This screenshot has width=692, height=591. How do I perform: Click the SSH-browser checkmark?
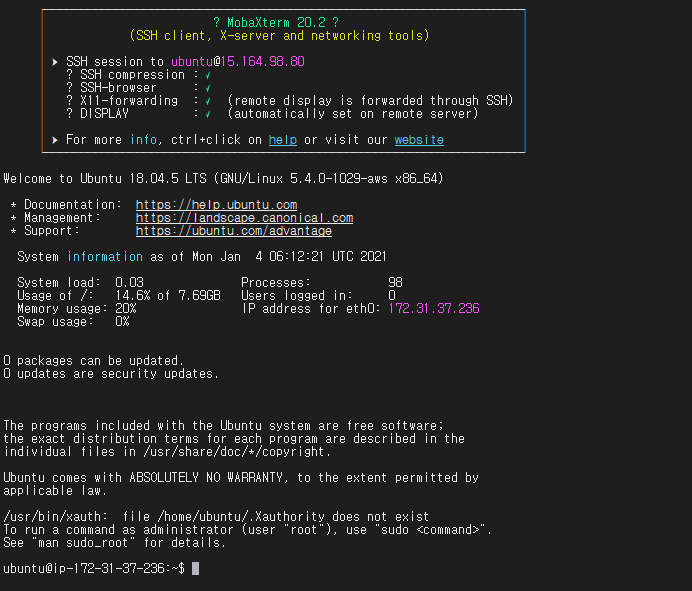point(208,88)
